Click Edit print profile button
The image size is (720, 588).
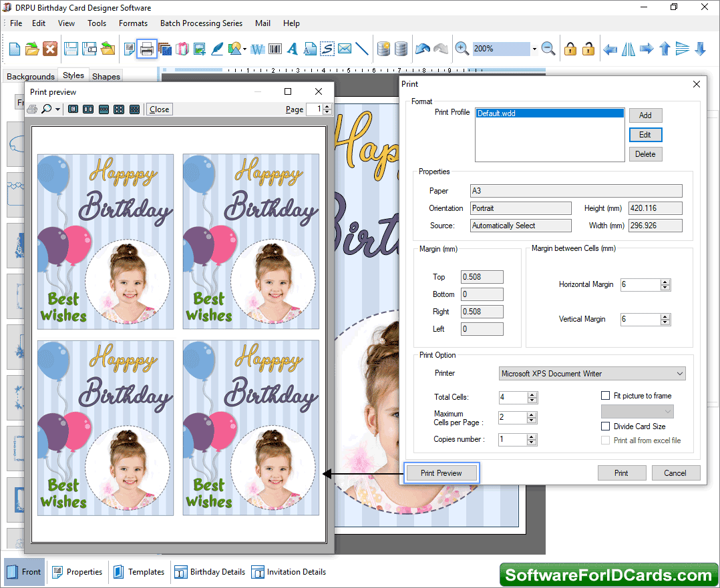[x=645, y=135]
